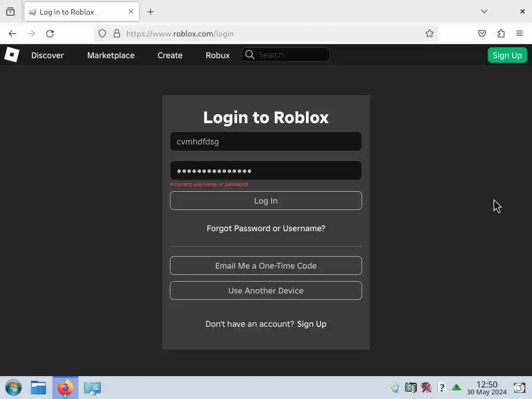Click the crossed-out red tray icon
532x399 pixels.
426,388
